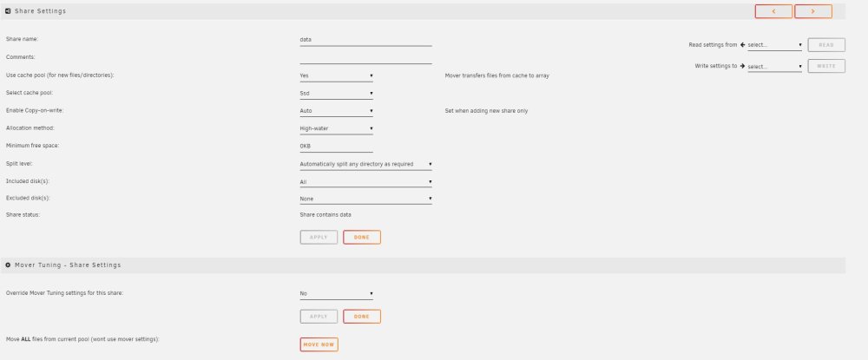Click the READ button

(826, 45)
